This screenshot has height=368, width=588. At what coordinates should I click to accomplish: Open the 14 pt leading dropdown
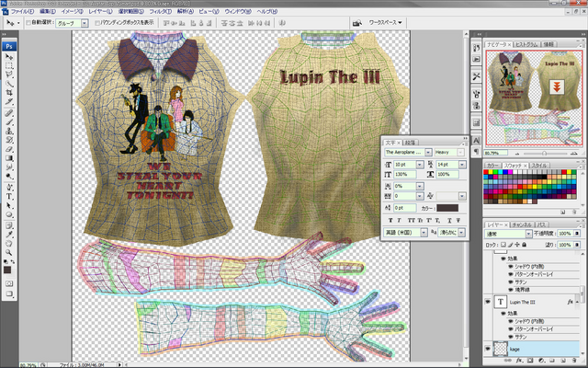coord(462,165)
